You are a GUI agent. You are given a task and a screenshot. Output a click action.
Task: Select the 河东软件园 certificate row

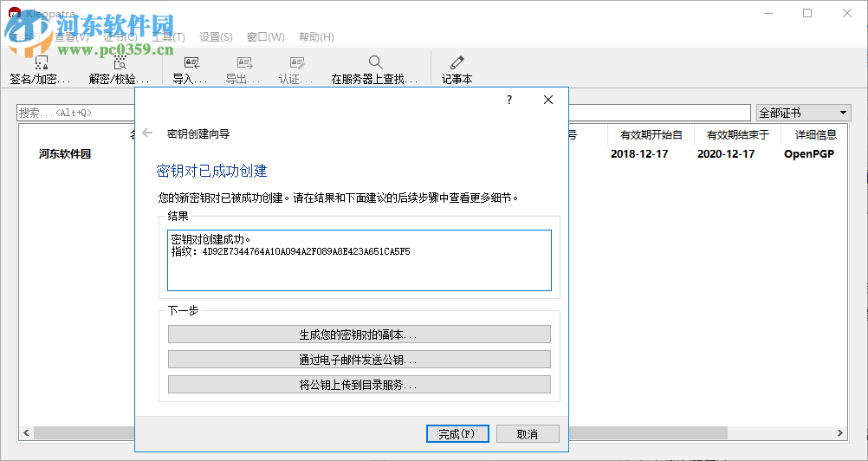[x=433, y=154]
